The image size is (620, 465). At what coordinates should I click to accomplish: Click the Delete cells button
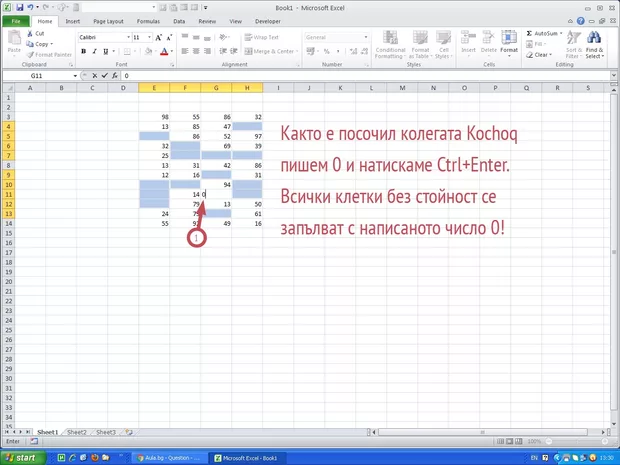[x=489, y=43]
